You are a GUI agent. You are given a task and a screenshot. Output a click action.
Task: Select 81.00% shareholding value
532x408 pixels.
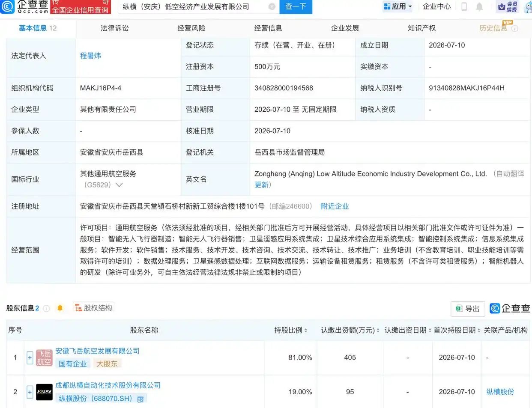300,357
